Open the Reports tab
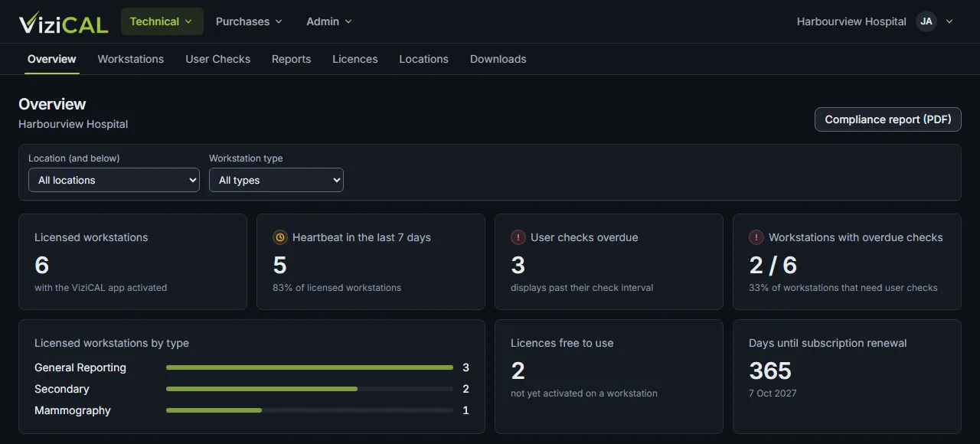Image resolution: width=980 pixels, height=444 pixels. [292, 59]
